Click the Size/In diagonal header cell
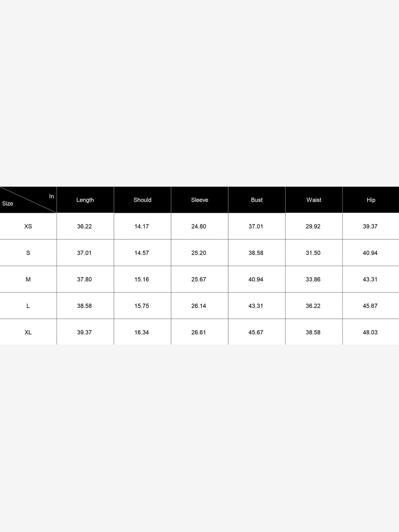The image size is (399, 532). (x=28, y=200)
